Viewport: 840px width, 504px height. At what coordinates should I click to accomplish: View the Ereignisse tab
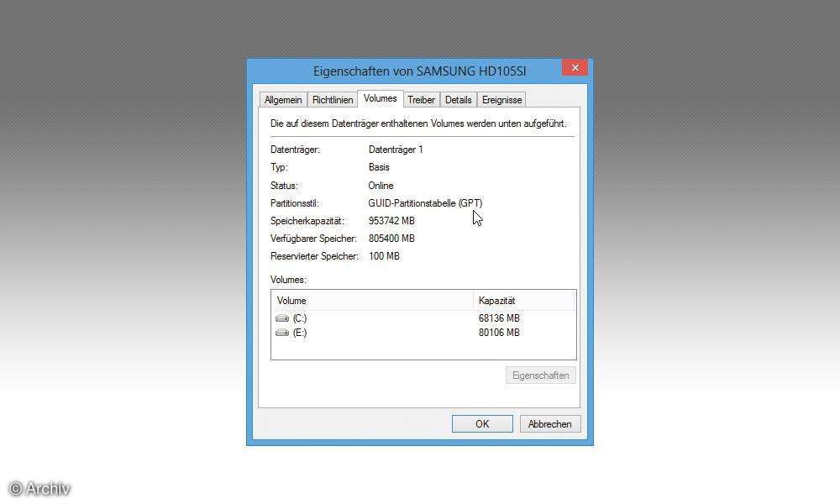click(501, 99)
